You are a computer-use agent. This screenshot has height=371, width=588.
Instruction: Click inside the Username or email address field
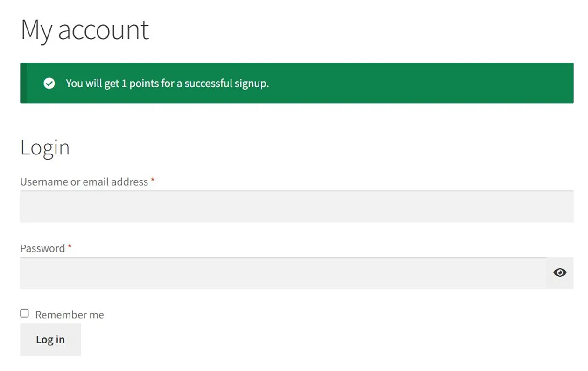[296, 207]
